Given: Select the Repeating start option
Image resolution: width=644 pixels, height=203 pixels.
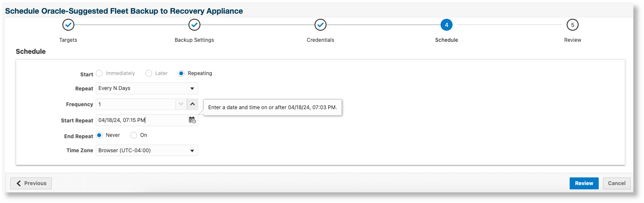Looking at the screenshot, I should coord(181,73).
